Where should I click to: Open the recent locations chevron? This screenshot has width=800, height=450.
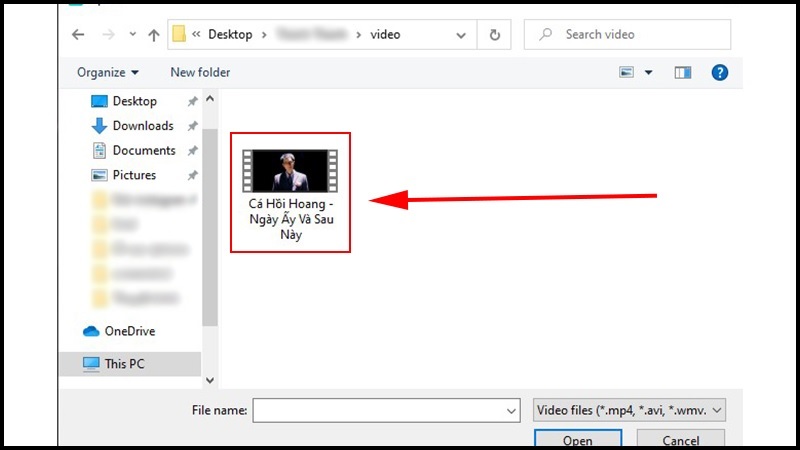click(133, 35)
